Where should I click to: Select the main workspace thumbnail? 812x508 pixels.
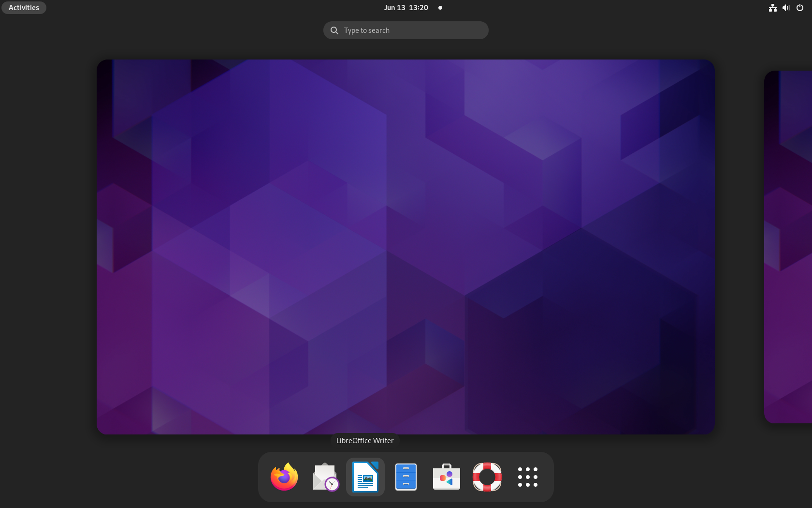coord(406,247)
